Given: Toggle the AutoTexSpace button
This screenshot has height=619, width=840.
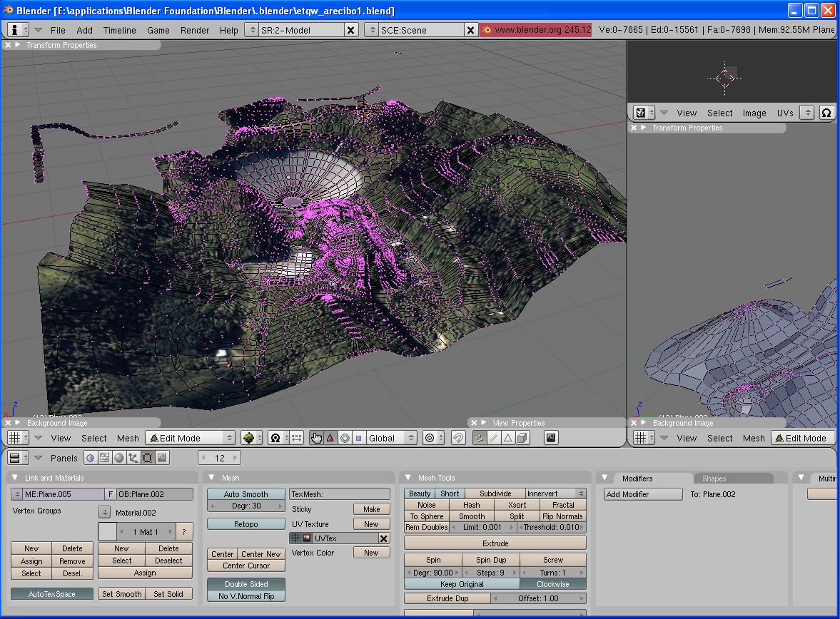Looking at the screenshot, I should tap(52, 594).
